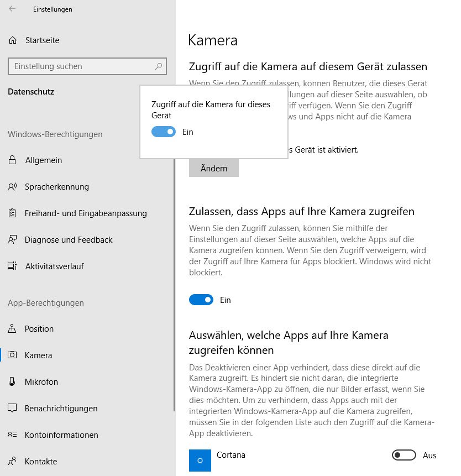Select the Position icon in sidebar
Image resolution: width=461 pixels, height=476 pixels.
point(13,329)
